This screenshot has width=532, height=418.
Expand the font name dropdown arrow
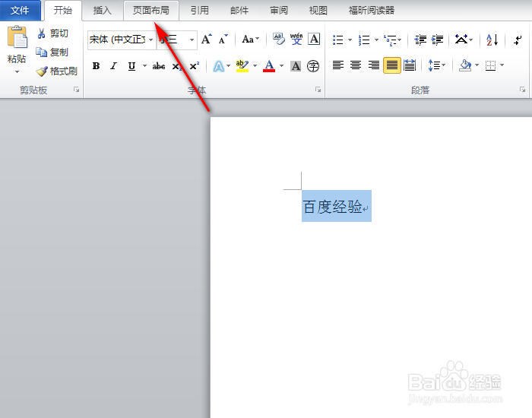(x=151, y=40)
